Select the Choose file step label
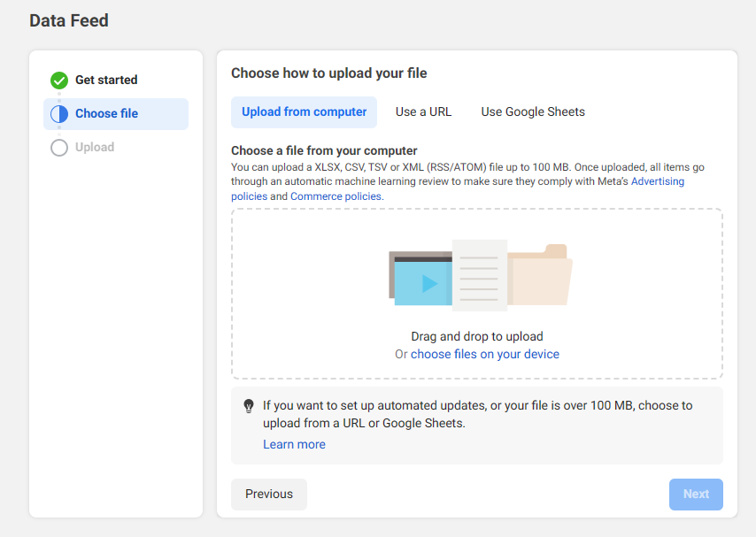756x537 pixels. (x=106, y=114)
